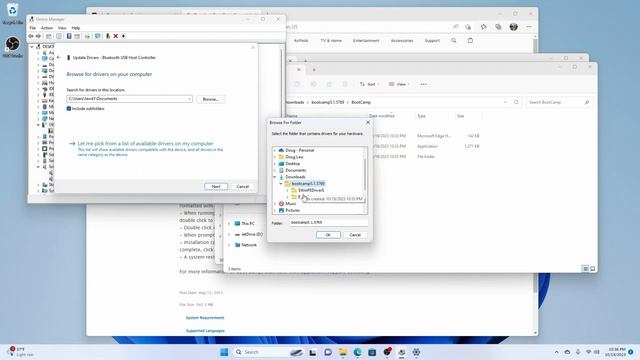
Task: Click the Folder name input field
Action: [328, 222]
